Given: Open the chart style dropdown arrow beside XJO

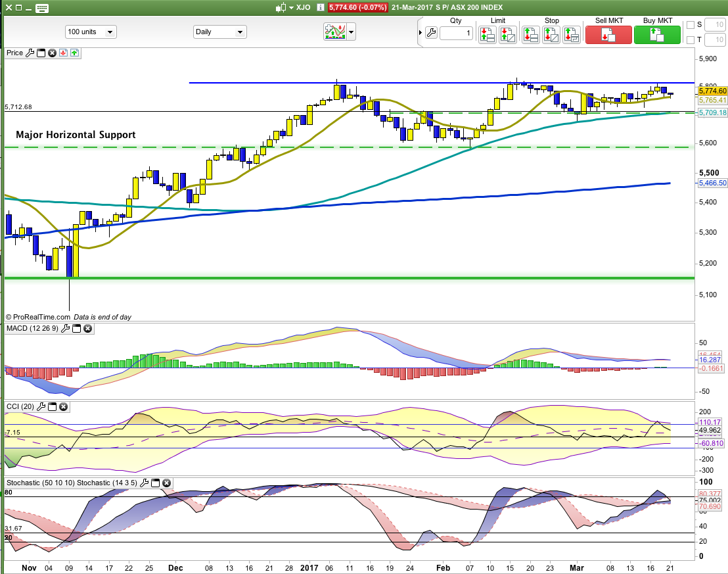Looking at the screenshot, I should [291, 7].
